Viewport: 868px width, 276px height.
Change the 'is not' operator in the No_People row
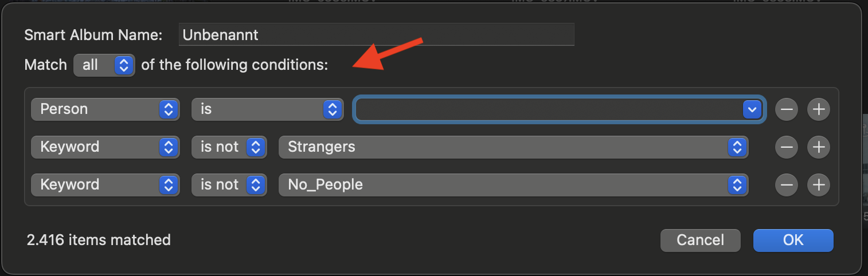(229, 185)
